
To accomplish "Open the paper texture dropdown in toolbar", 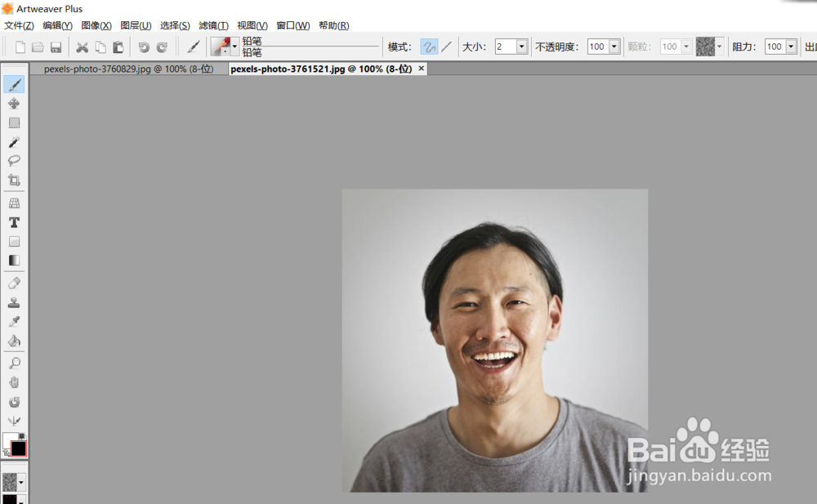I will click(720, 47).
